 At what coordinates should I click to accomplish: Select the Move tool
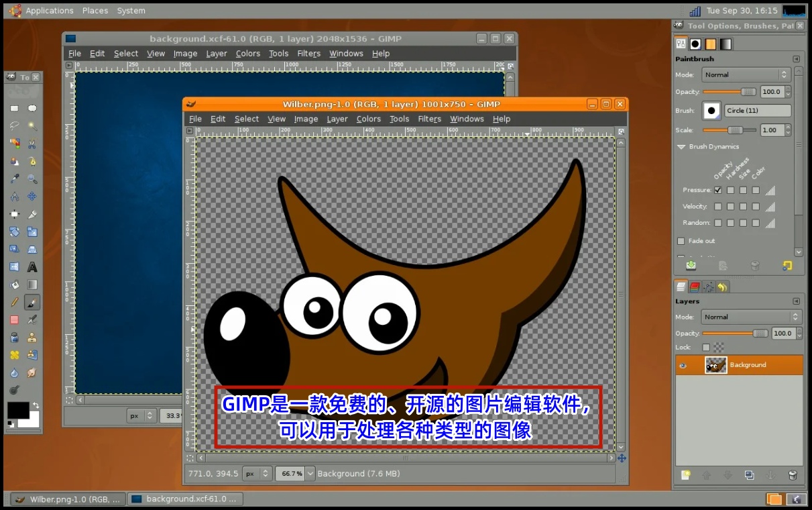[32, 197]
